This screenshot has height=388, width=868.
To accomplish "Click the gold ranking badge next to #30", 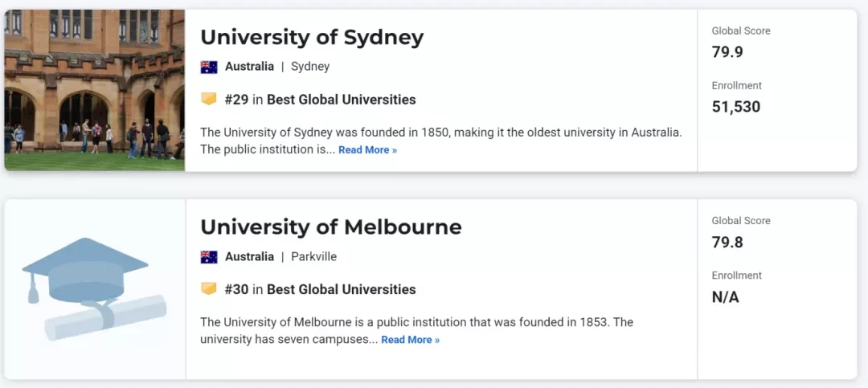I will coord(209,289).
